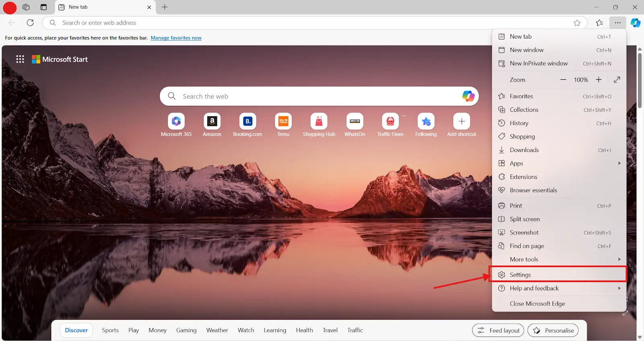Open the Temu shortcut tile
The image size is (644, 341).
(x=283, y=121)
